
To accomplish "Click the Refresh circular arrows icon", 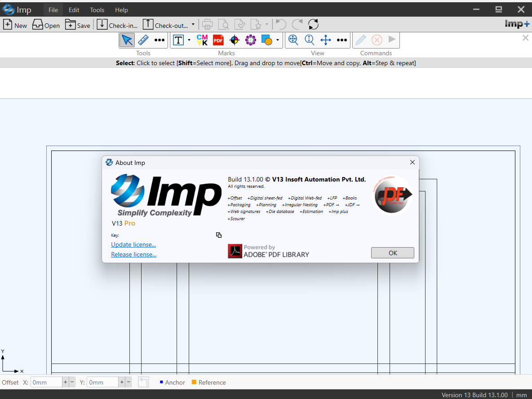I will coord(314,24).
